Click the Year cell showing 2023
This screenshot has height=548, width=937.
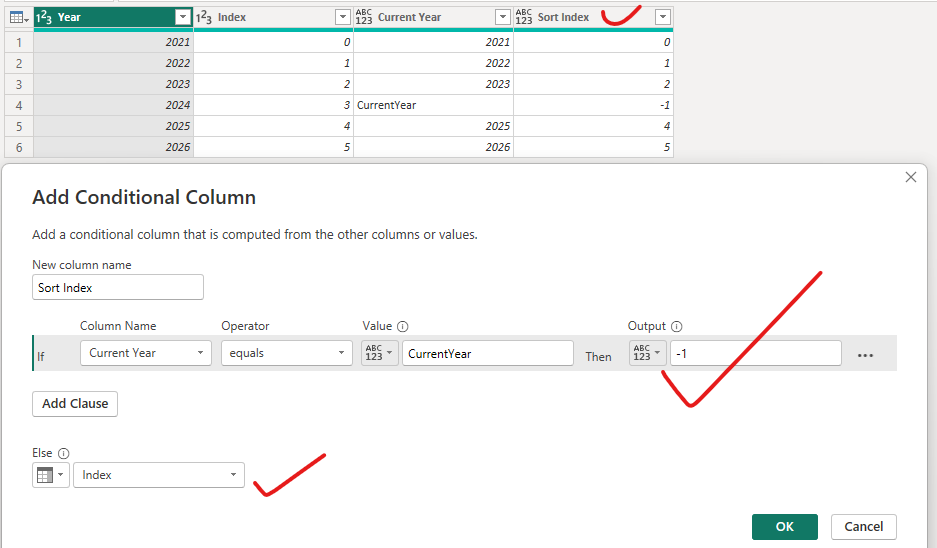pyautogui.click(x=114, y=84)
